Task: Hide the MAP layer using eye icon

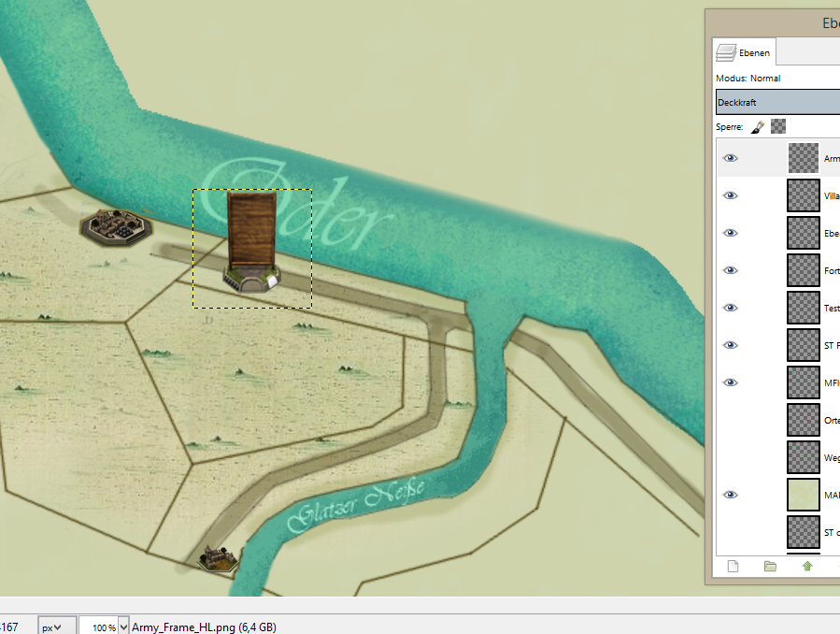Action: click(731, 495)
